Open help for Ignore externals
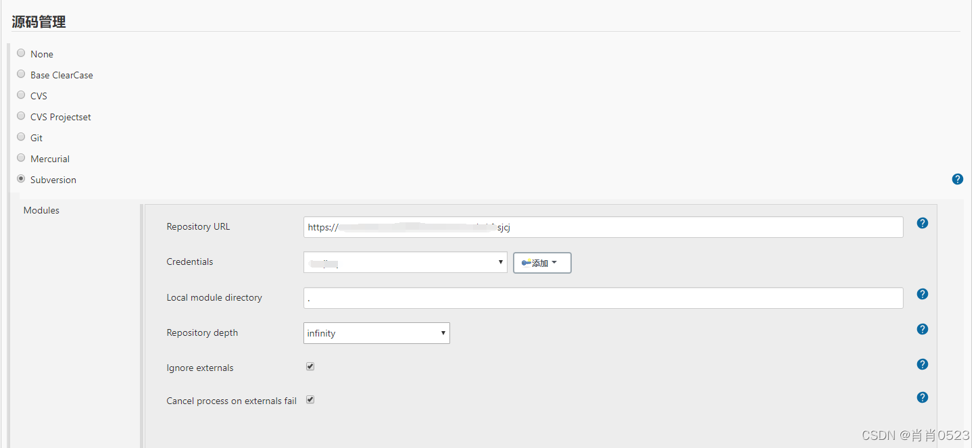 coord(923,364)
